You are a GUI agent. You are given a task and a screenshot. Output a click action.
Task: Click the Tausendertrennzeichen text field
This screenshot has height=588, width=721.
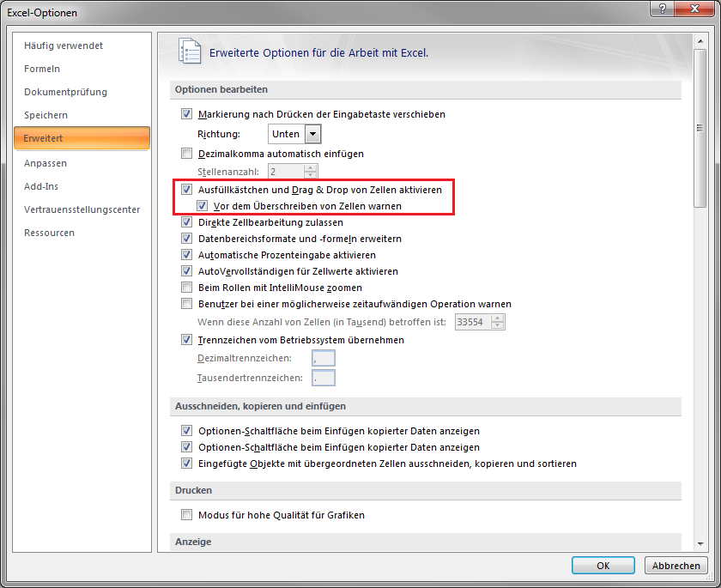point(324,378)
